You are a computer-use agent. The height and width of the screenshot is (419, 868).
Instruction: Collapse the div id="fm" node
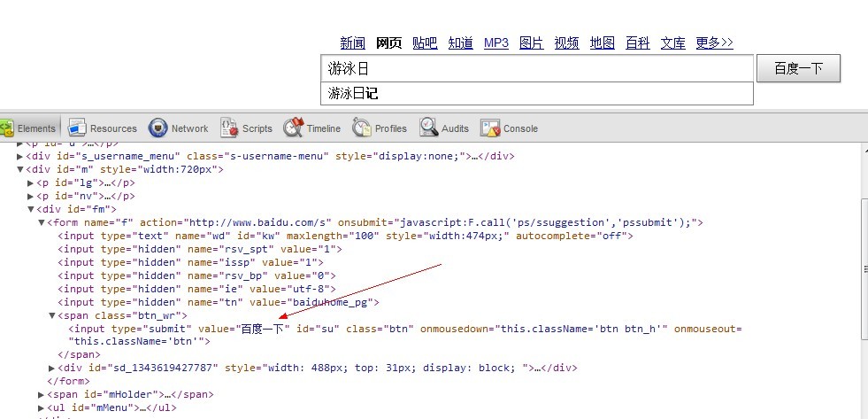(31, 209)
